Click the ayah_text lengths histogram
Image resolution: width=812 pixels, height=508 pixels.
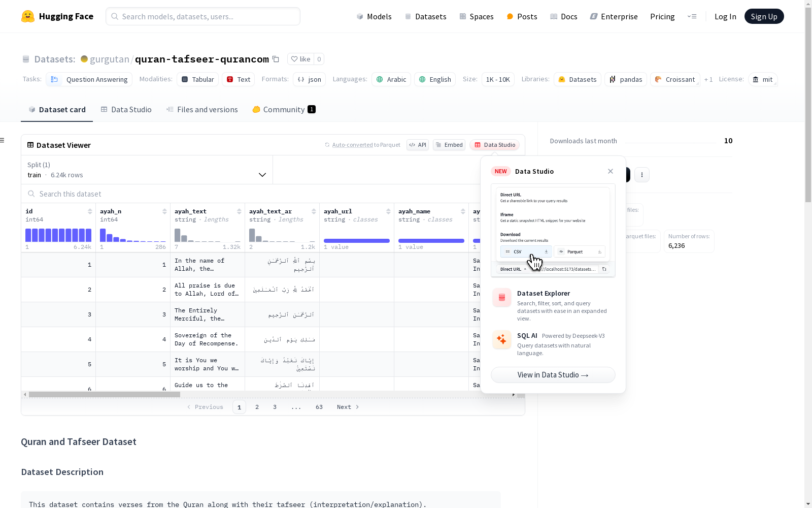point(208,235)
